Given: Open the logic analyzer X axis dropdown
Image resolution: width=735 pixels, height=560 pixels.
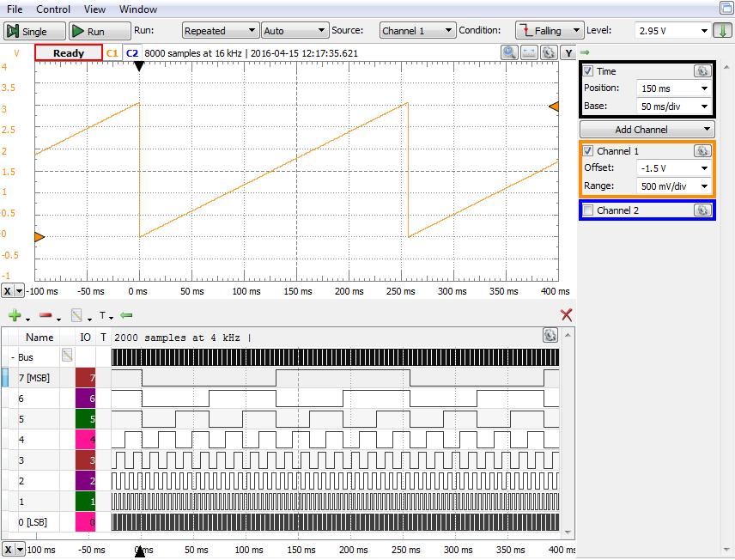Looking at the screenshot, I should point(20,549).
